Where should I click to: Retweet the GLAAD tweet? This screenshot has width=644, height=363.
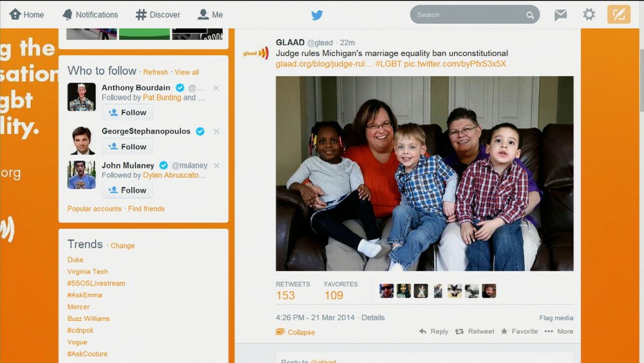point(475,331)
